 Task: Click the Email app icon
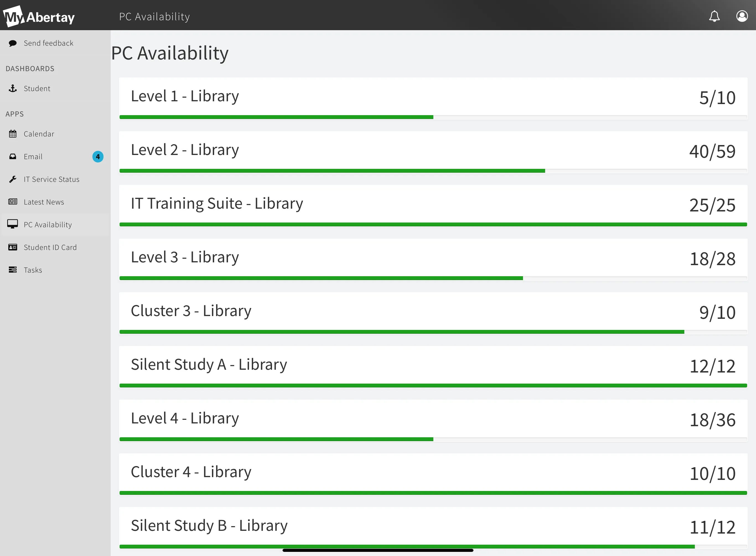pos(13,156)
